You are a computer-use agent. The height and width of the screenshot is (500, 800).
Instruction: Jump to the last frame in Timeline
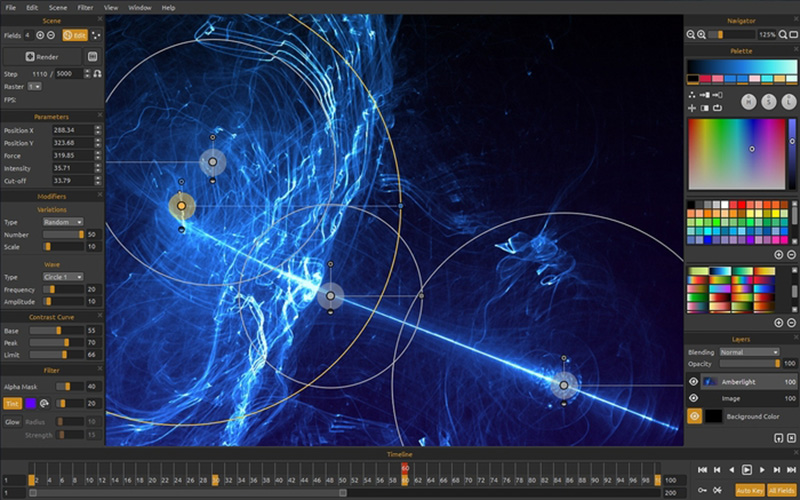click(791, 469)
